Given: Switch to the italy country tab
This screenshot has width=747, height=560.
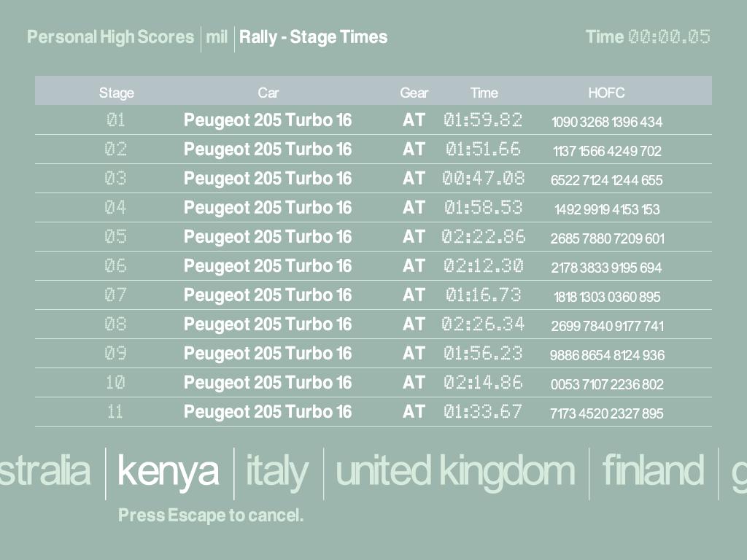Looking at the screenshot, I should pyautogui.click(x=277, y=472).
